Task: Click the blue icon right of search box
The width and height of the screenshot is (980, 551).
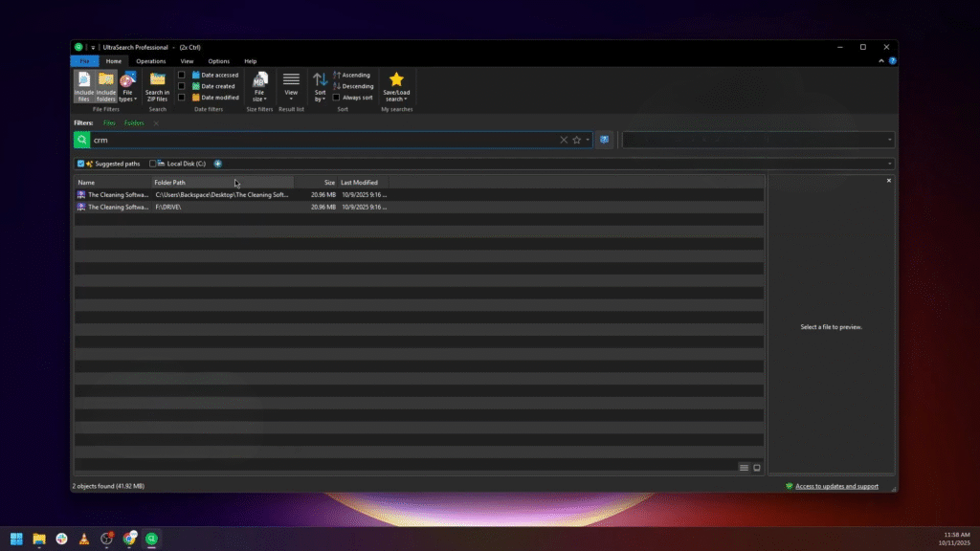Action: coord(604,140)
